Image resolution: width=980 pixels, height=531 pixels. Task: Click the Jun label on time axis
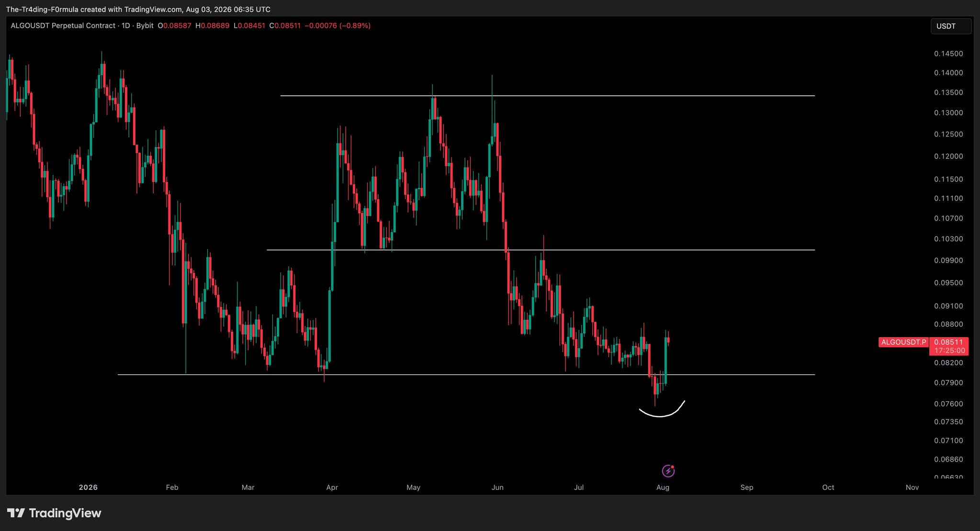[497, 487]
